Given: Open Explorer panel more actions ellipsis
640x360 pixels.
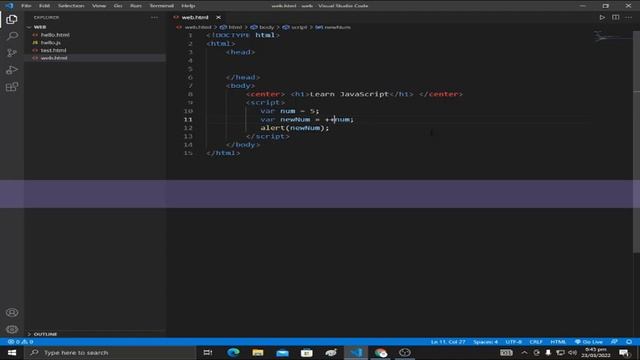Looking at the screenshot, I should [154, 18].
